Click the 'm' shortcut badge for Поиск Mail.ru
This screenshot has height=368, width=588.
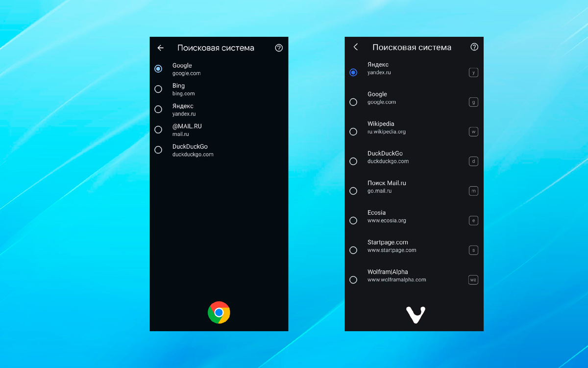point(473,191)
